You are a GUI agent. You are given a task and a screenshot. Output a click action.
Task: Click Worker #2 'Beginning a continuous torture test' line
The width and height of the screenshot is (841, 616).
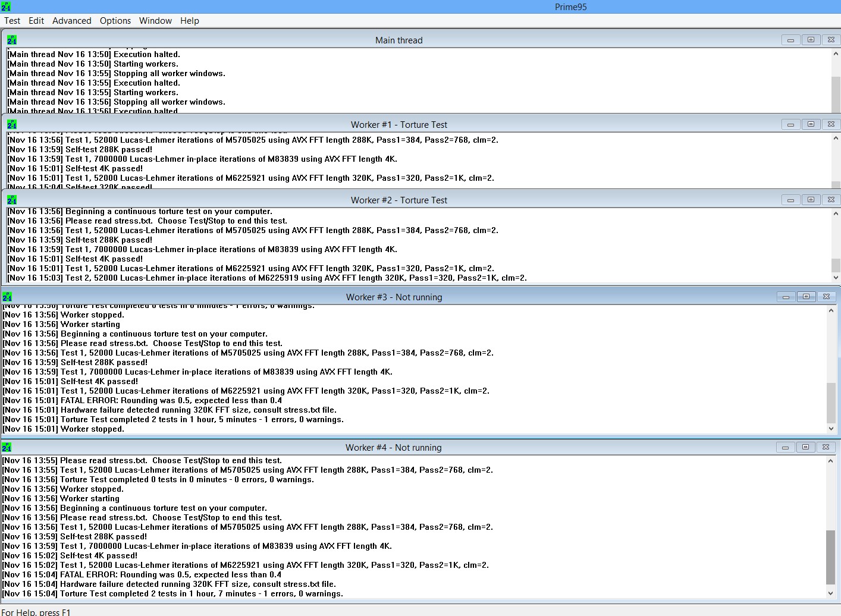(x=140, y=211)
